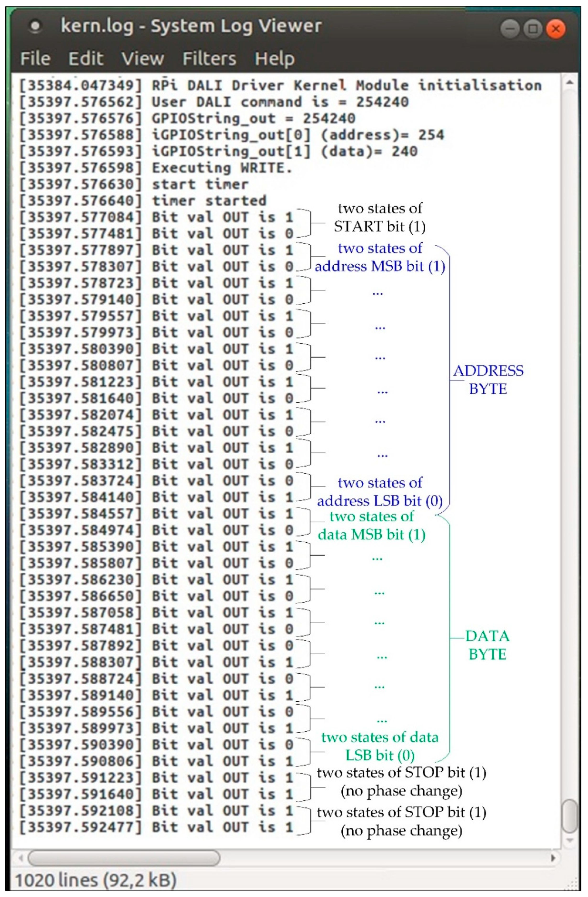Click the vertical scrollbar up arrow

click(x=570, y=82)
